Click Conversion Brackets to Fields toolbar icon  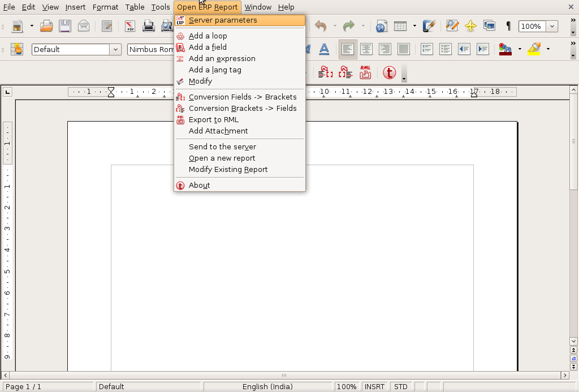(345, 72)
